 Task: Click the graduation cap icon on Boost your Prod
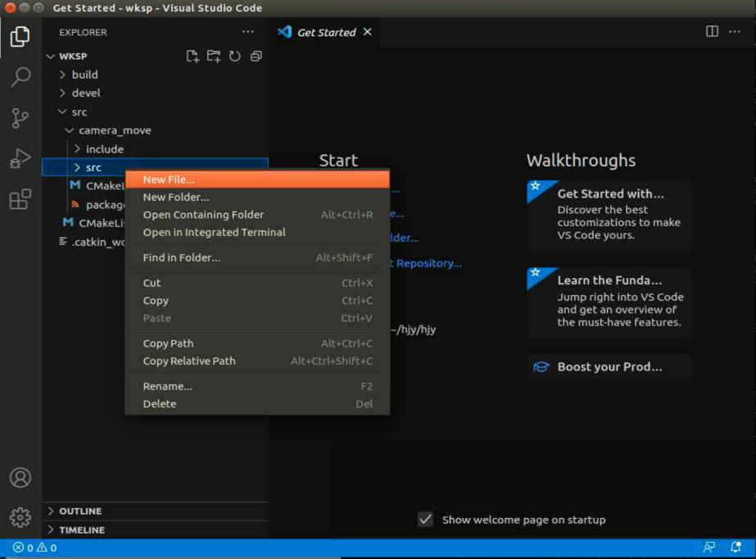pyautogui.click(x=541, y=367)
